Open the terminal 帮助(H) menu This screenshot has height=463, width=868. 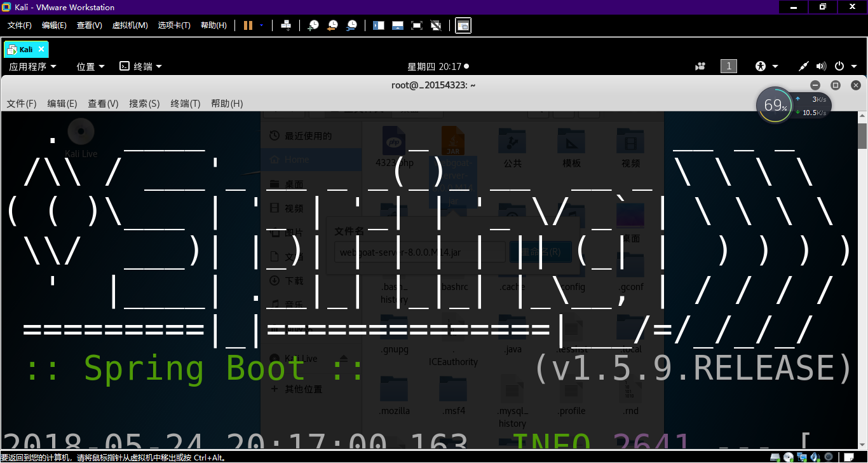tap(227, 104)
